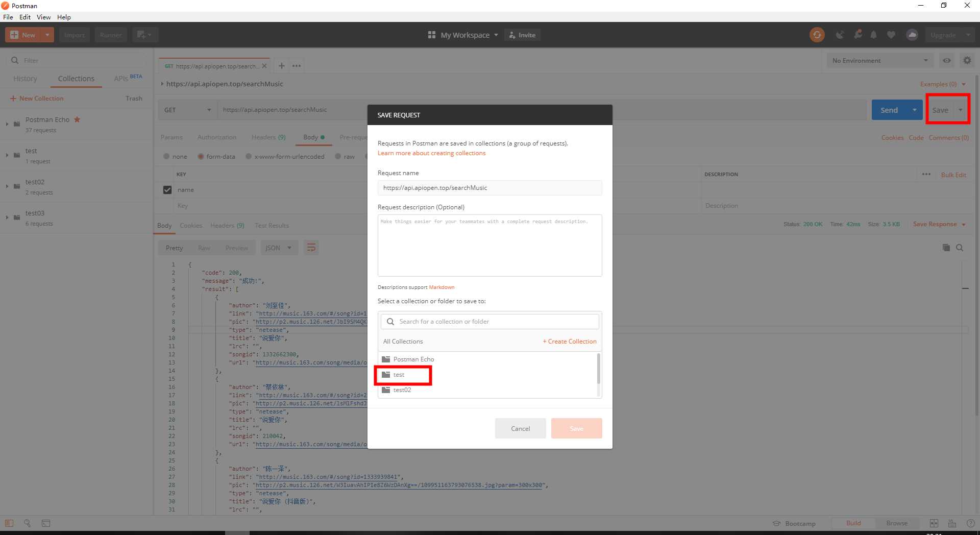Toggle sidebar icon in status bar
This screenshot has width=980, height=535.
pos(9,523)
